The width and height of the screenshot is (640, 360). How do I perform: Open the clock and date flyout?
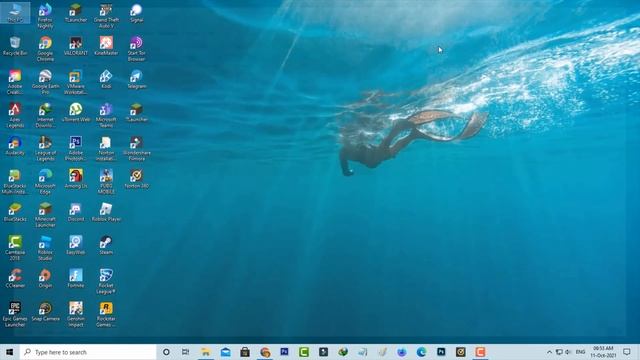(603, 352)
